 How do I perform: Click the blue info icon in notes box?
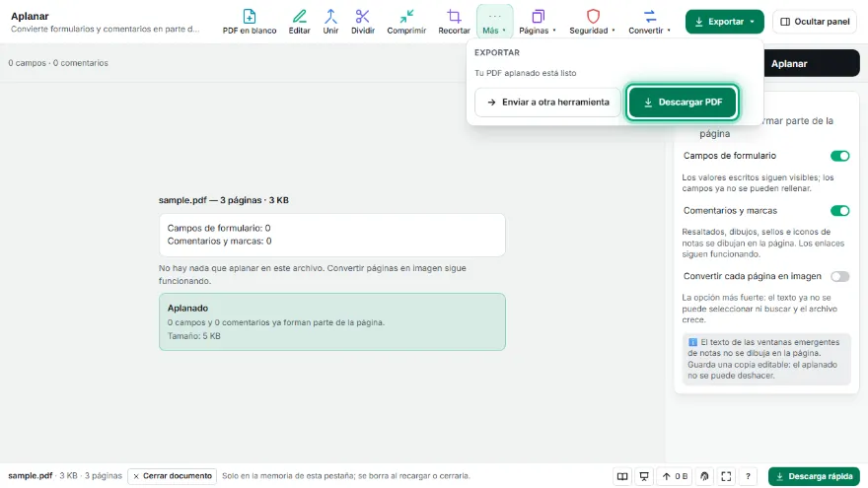[x=692, y=342]
